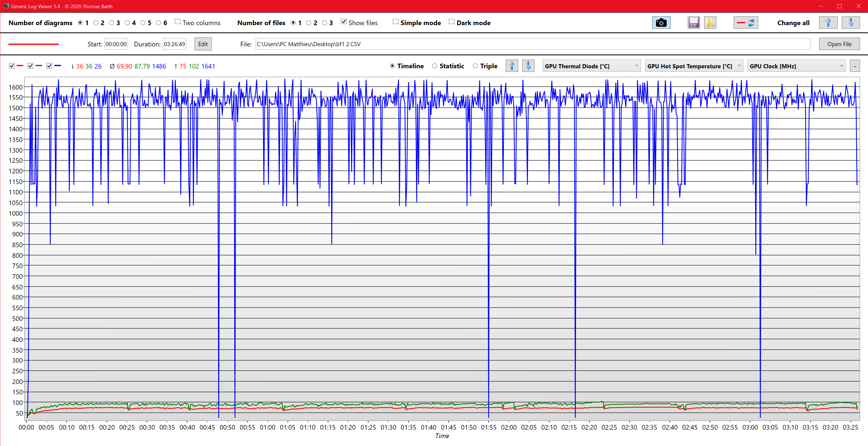
Task: Open the GPU Hot Spot Temperature dropdown
Action: 694,66
